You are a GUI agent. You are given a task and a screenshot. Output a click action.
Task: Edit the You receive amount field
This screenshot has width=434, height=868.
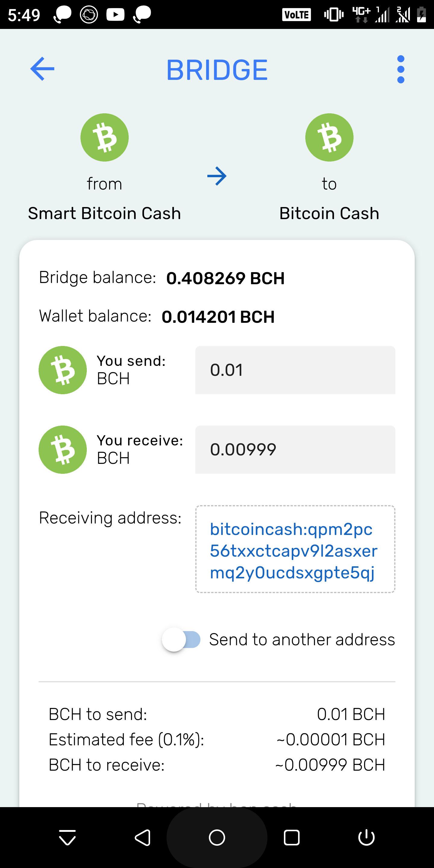[295, 449]
